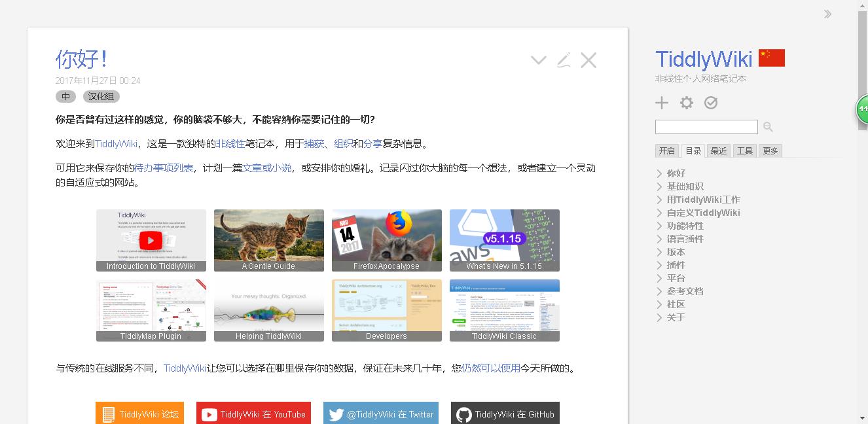Screen dimensions: 868x424
Task: Open the TiddlyMap Plugin thumbnail
Action: click(151, 310)
